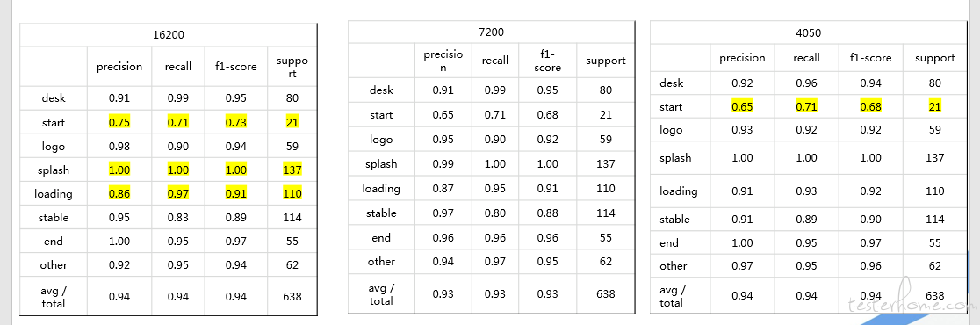This screenshot has height=325, width=980.
Task: Click the wrapped 'suppo rt' header in 16200 table
Action: [292, 66]
